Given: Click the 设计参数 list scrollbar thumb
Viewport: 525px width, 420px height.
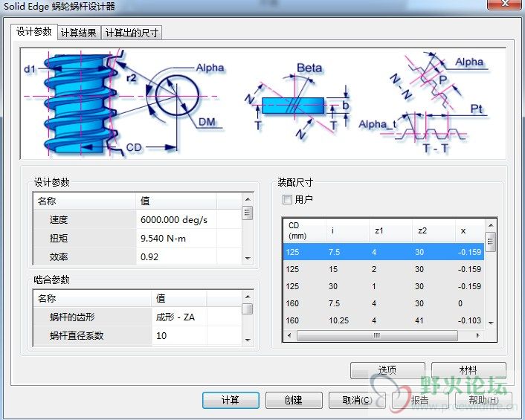Looking at the screenshot, I should [x=248, y=213].
